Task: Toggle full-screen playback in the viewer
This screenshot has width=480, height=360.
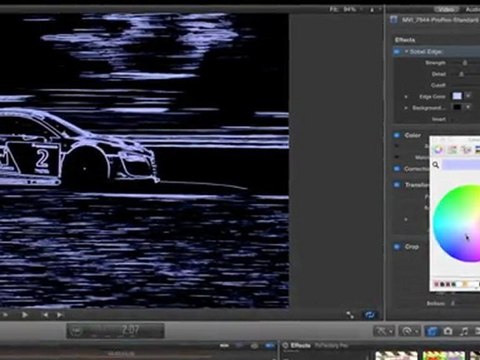Action: tap(350, 315)
